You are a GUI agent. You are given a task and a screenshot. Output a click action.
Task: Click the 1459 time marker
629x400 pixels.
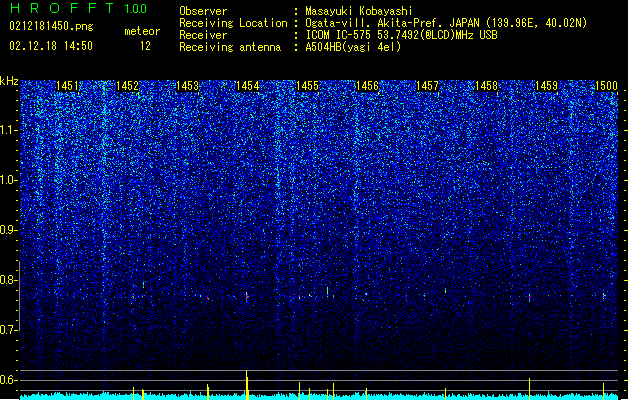coord(546,86)
